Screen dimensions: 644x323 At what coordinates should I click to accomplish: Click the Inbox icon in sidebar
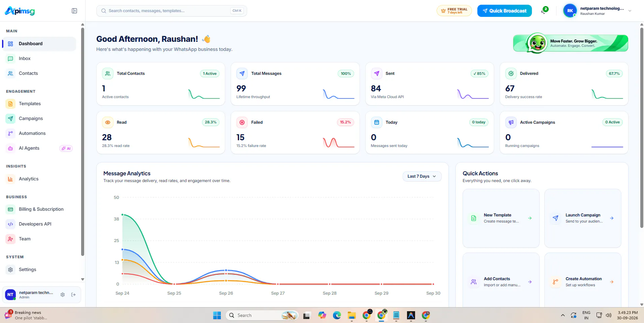click(10, 59)
